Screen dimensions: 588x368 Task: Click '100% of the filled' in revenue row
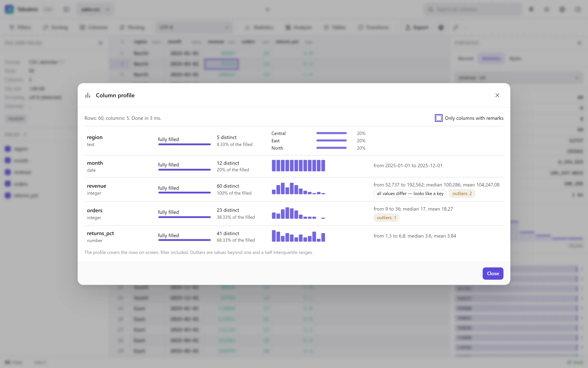pyautogui.click(x=234, y=193)
